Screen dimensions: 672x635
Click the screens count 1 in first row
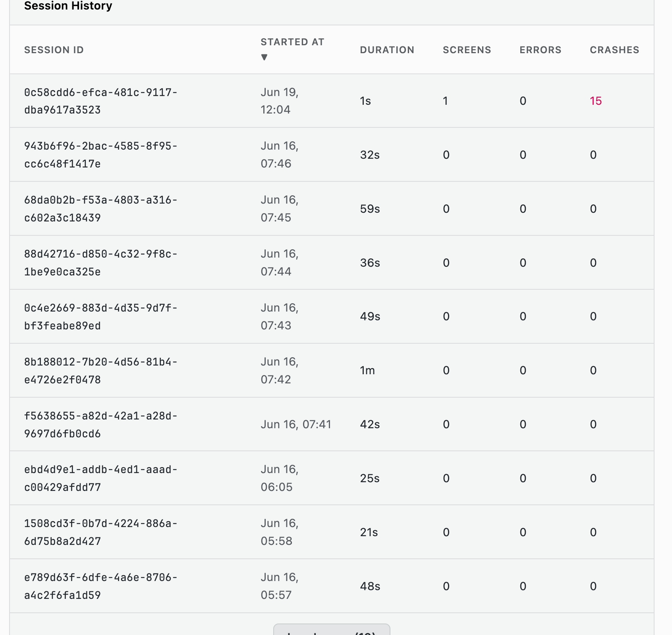pos(446,101)
